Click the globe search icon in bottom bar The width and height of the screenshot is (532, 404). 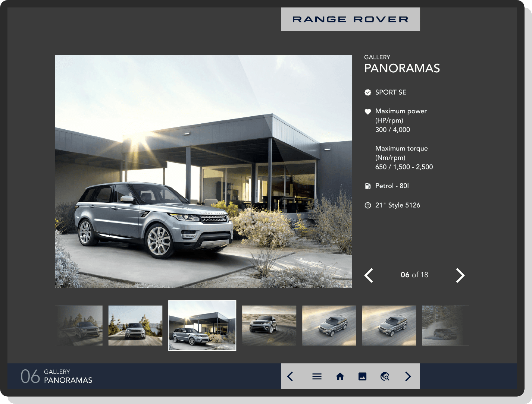[385, 376]
